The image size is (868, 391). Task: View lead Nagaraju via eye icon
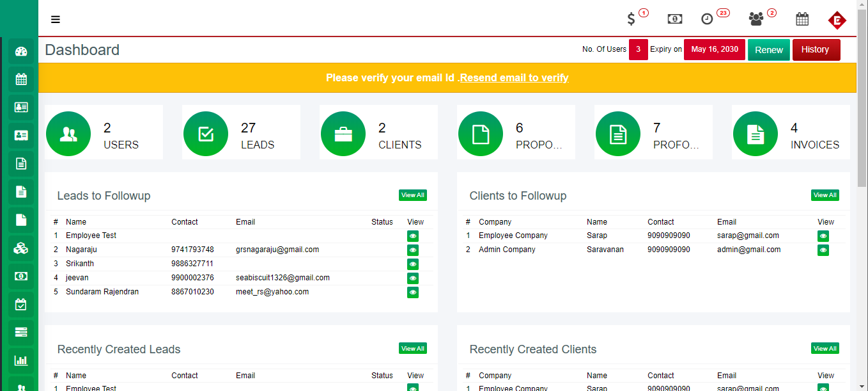coord(413,250)
